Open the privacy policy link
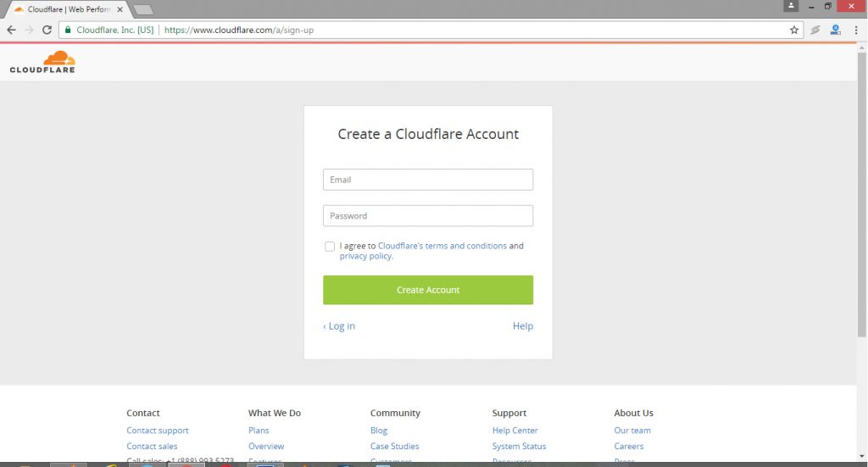 366,256
